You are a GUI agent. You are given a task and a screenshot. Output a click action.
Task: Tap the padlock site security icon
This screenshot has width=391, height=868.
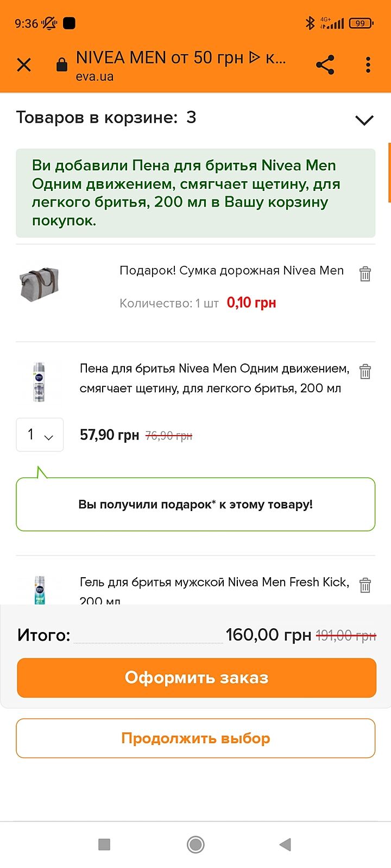[x=62, y=65]
